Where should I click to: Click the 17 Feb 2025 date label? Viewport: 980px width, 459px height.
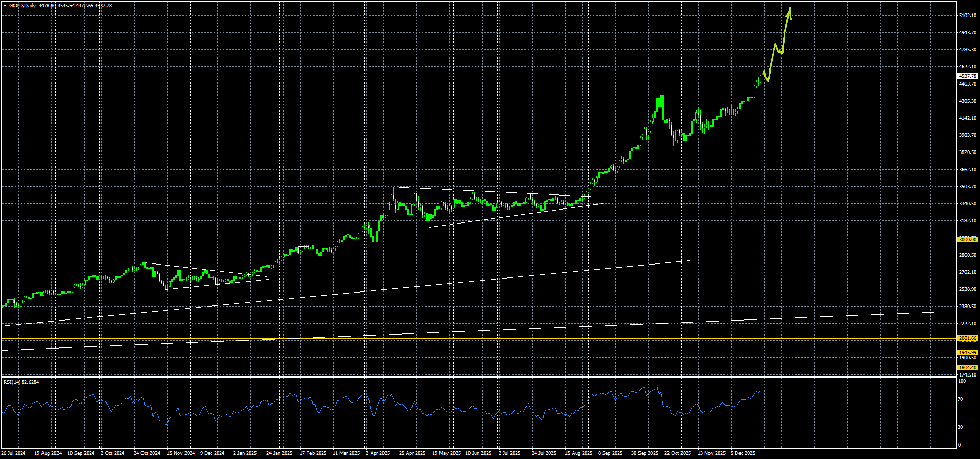(x=313, y=453)
